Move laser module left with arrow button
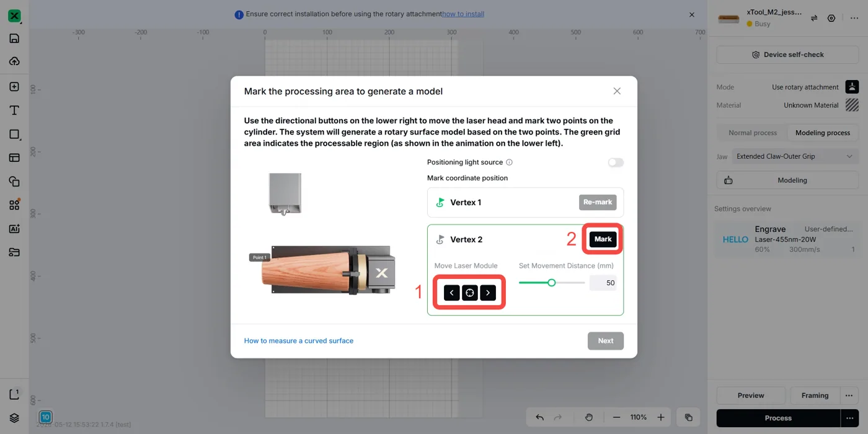Image resolution: width=868 pixels, height=434 pixels. (452, 293)
